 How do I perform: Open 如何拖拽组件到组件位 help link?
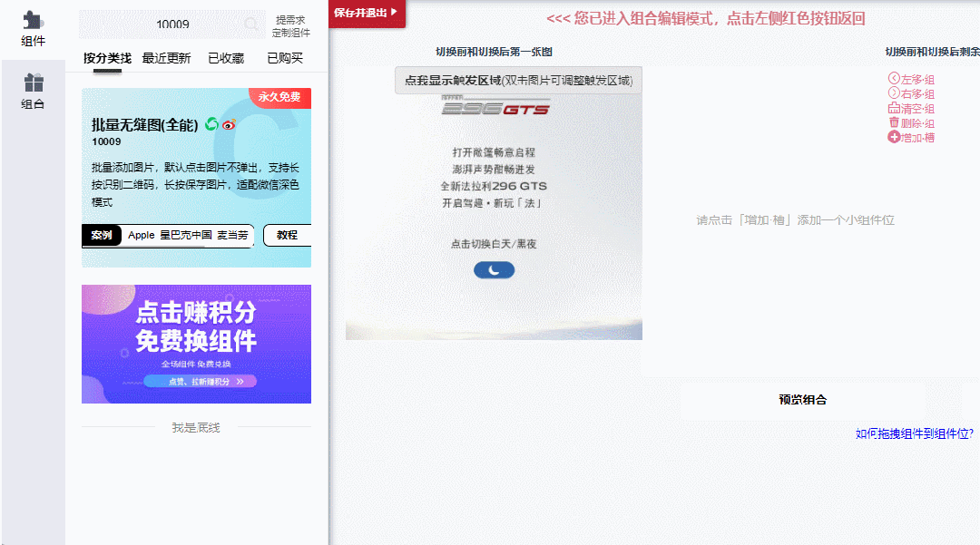click(x=915, y=433)
